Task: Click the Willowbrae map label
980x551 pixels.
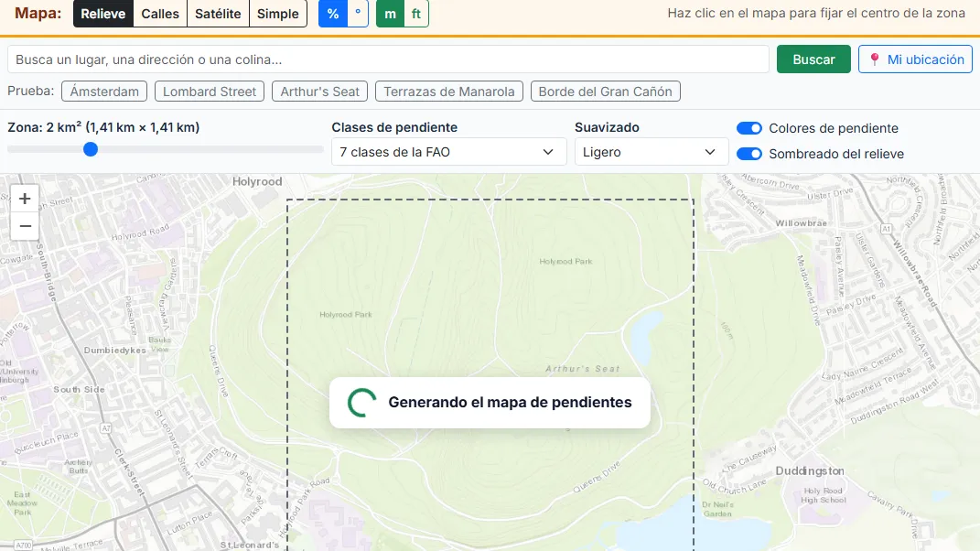Action: (802, 223)
